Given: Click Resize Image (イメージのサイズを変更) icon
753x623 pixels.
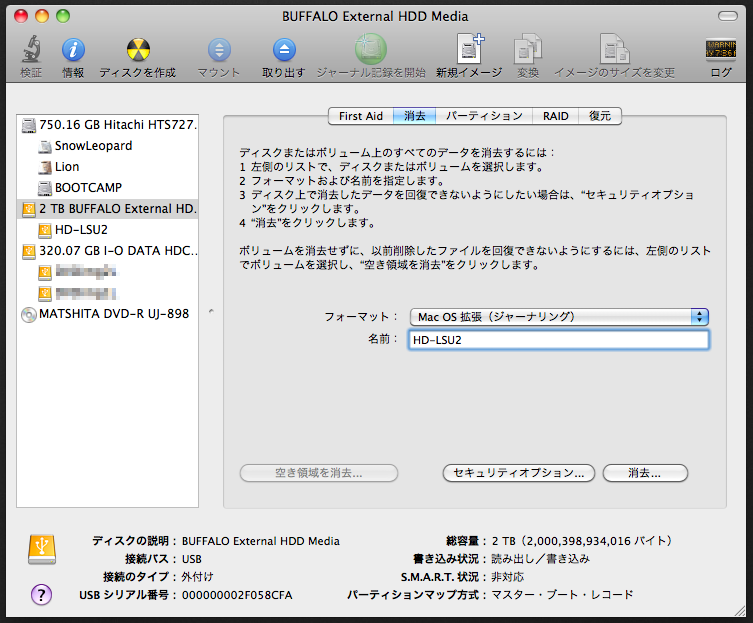Looking at the screenshot, I should [x=615, y=49].
